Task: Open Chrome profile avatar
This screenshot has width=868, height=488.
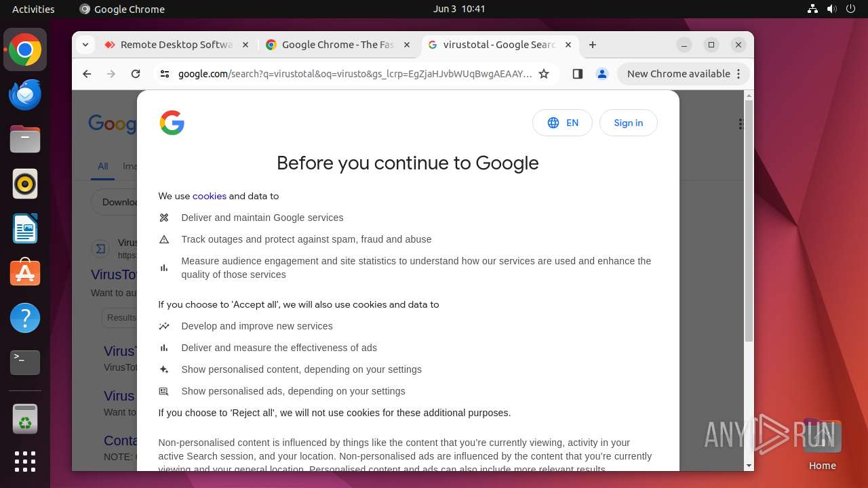Action: [601, 74]
